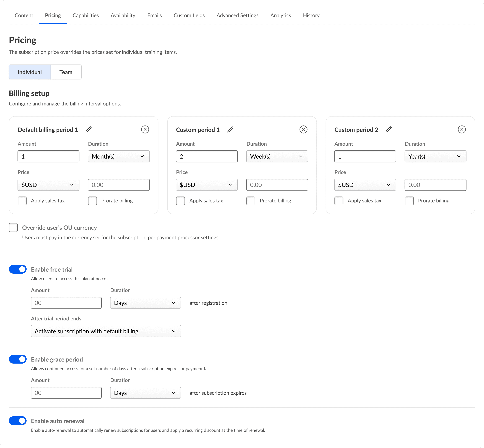The image size is (484, 448).
Task: Open Month(s) duration dropdown
Action: click(119, 156)
